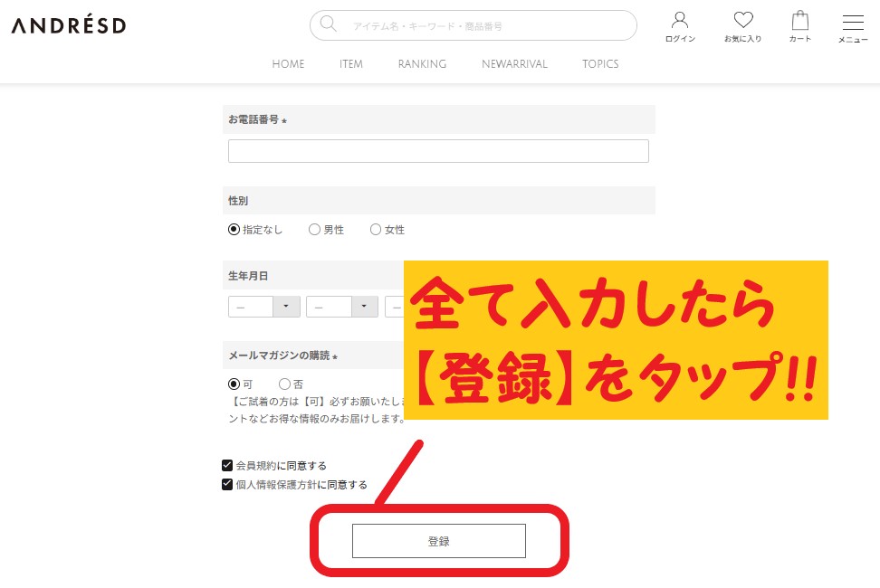Select the 女性 gender radio
Screen dimensions: 880x588
tap(376, 229)
